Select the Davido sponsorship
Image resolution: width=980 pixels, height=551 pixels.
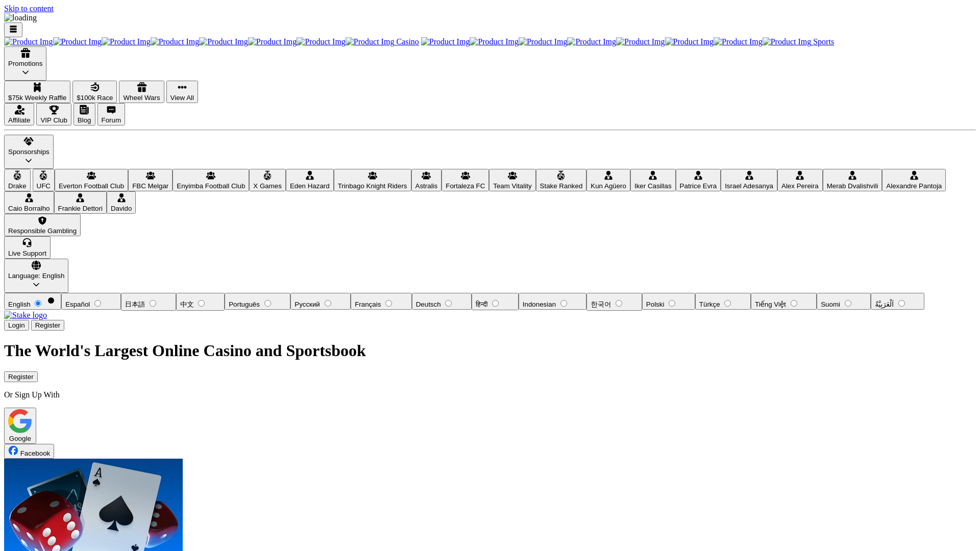click(121, 203)
